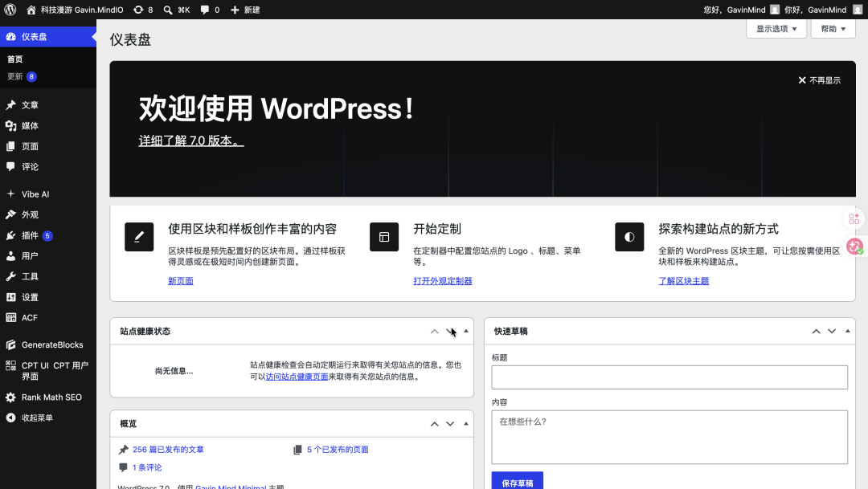Viewport: 868px width, 489px height.
Task: Click the 标题 title input field
Action: coord(669,377)
